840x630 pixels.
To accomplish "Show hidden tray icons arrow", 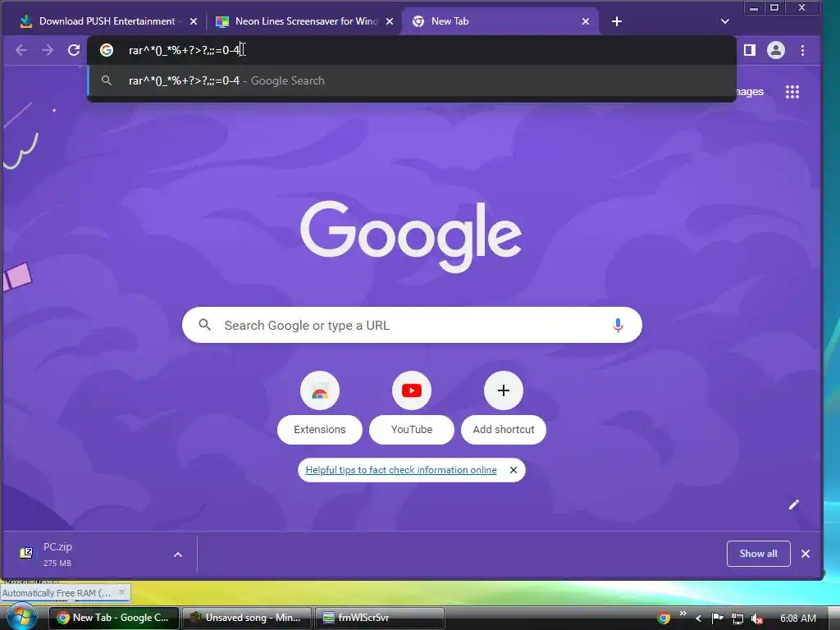I will pos(699,619).
